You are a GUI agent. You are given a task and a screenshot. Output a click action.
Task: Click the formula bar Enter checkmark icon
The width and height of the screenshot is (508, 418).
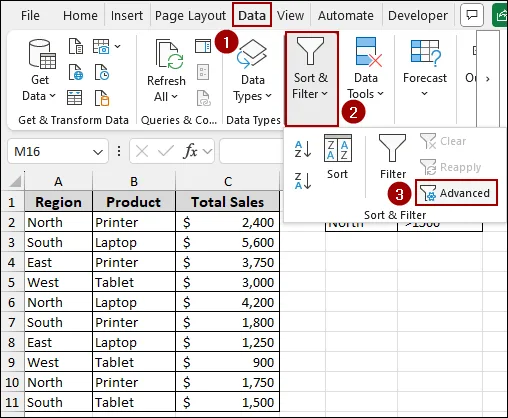click(x=166, y=152)
